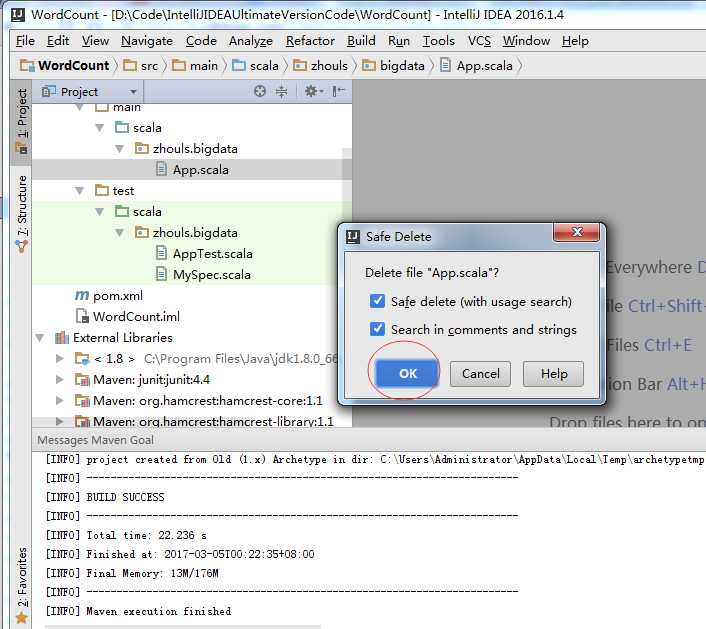Select MySpec.scala in the project tree
This screenshot has width=706, height=629.
click(x=212, y=275)
